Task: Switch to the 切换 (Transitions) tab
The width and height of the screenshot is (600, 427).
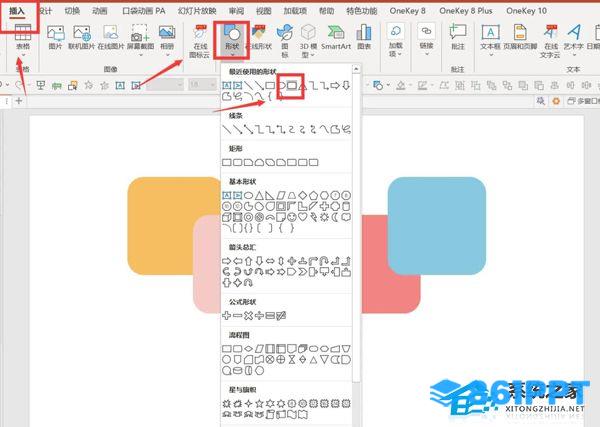Action: (72, 11)
